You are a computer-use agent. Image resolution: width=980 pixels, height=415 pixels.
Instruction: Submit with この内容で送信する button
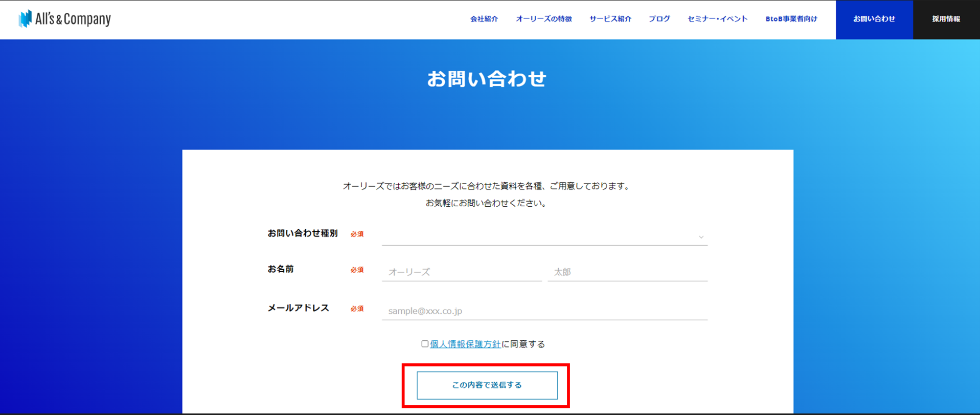pyautogui.click(x=487, y=385)
